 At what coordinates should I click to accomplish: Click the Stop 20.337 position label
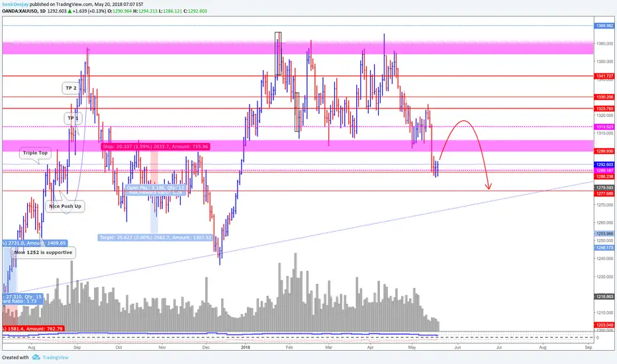coord(156,146)
